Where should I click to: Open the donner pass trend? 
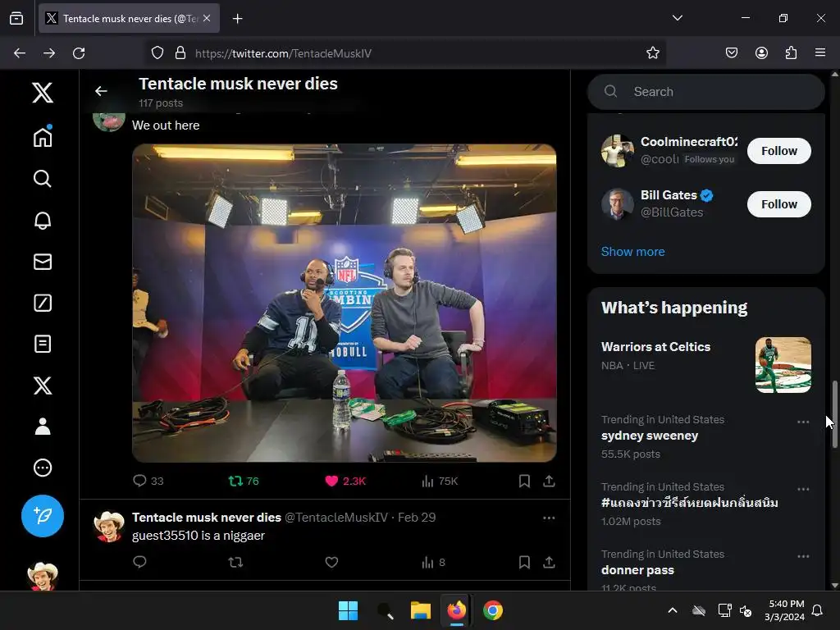click(637, 570)
